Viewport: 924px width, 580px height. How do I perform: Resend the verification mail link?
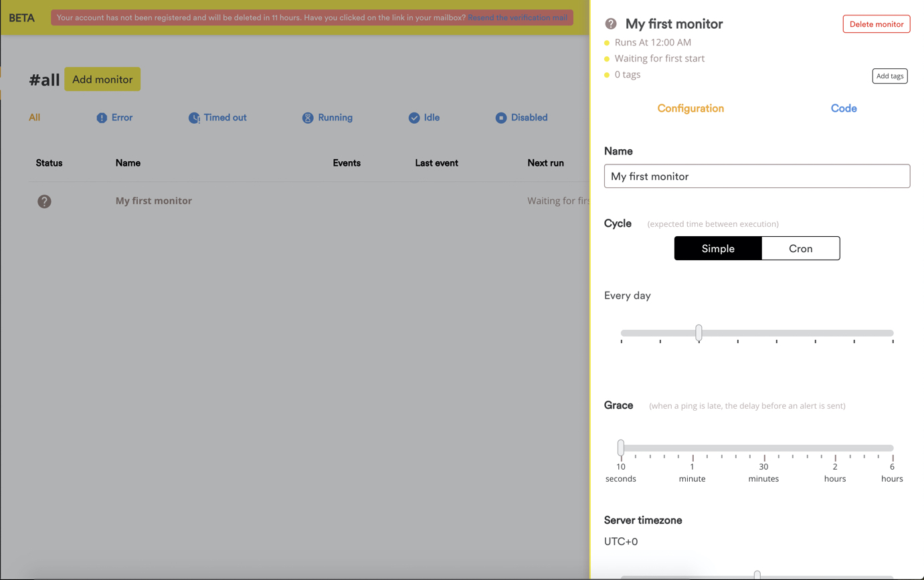pos(517,17)
